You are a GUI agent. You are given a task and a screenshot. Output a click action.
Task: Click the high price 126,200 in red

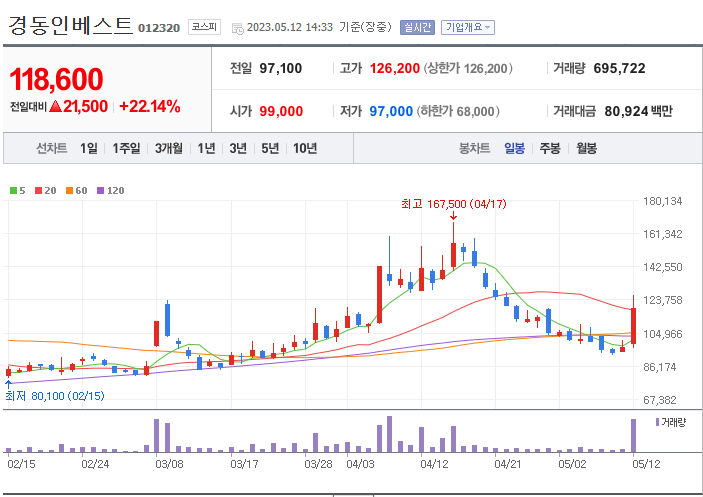click(x=395, y=69)
